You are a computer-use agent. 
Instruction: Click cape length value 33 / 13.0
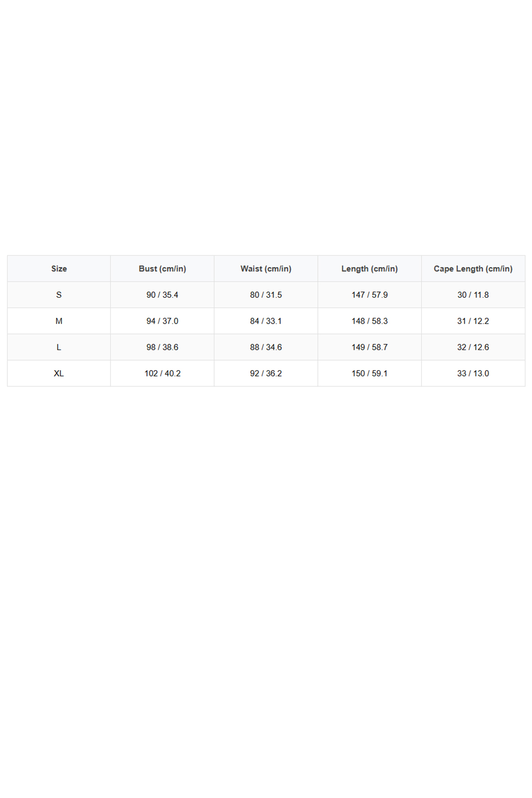473,374
